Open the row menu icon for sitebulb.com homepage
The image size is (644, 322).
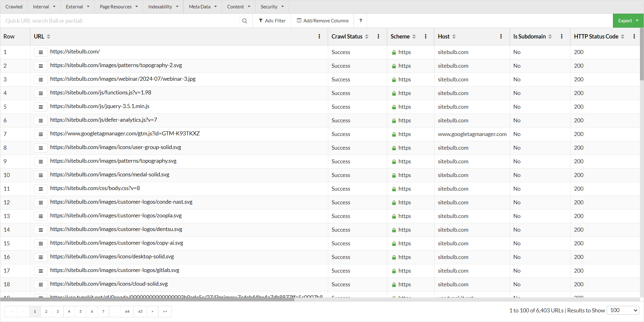tap(41, 52)
